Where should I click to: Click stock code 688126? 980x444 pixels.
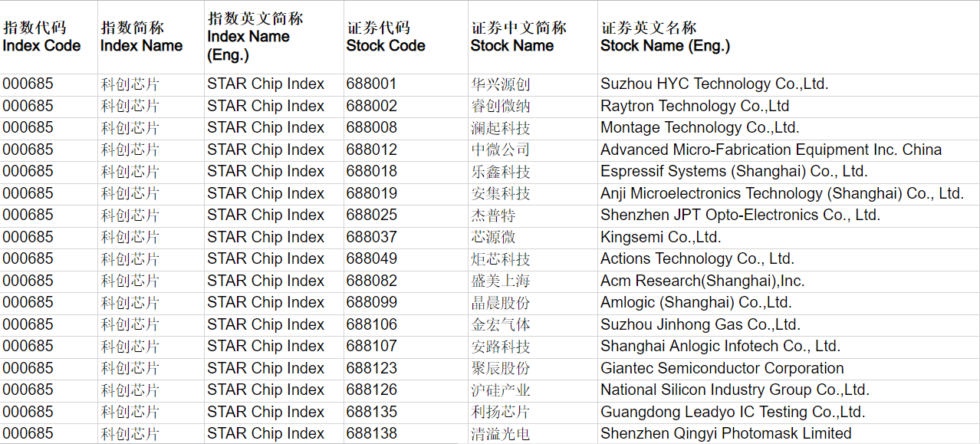(372, 390)
